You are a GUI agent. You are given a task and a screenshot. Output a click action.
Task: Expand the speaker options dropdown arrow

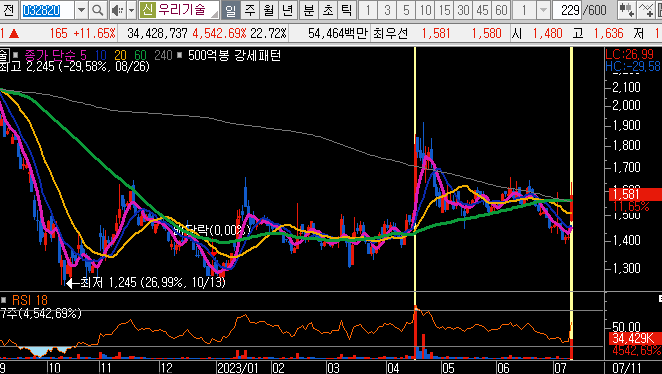coord(131,10)
